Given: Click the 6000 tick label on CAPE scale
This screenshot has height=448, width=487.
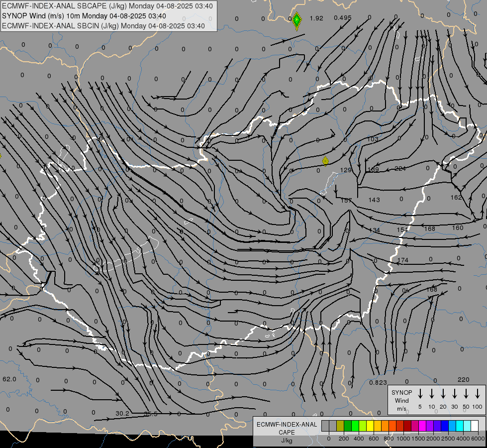Looking at the screenshot, I should (x=478, y=439).
